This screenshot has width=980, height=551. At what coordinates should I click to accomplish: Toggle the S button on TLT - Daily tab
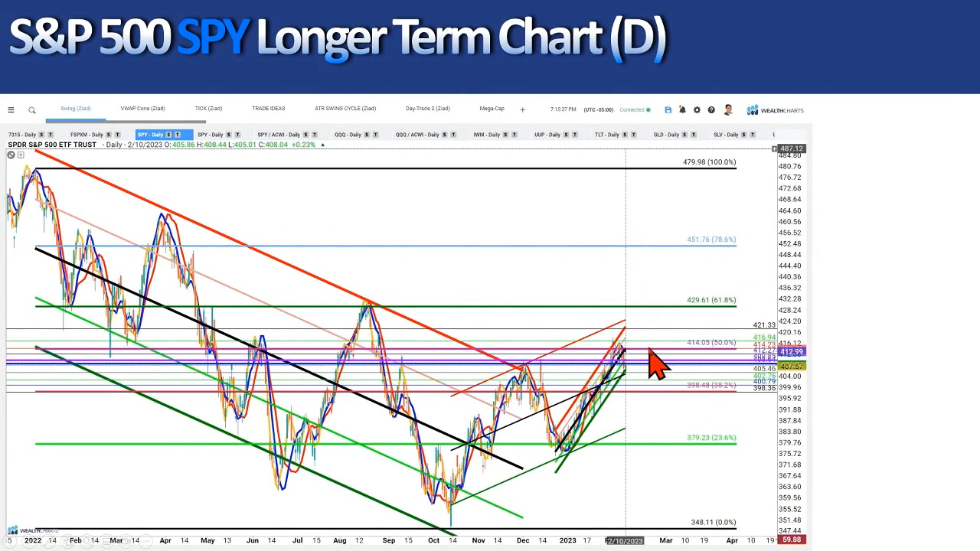click(626, 135)
